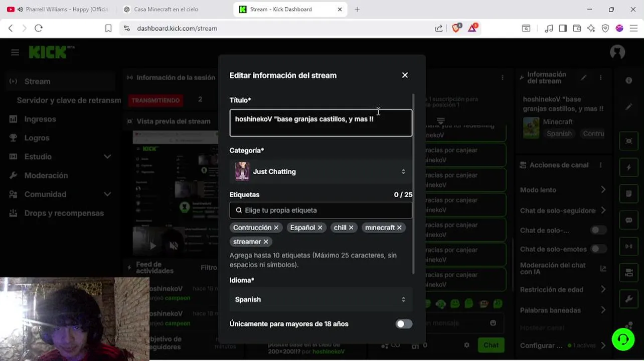The image size is (644, 361).
Task: Edit Información del stream with pencil icon
Action: [x=583, y=78]
